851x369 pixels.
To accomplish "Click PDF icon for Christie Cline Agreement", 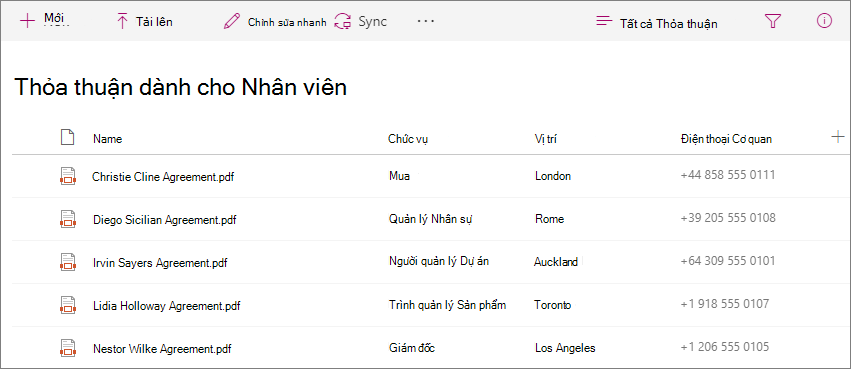I will (67, 176).
